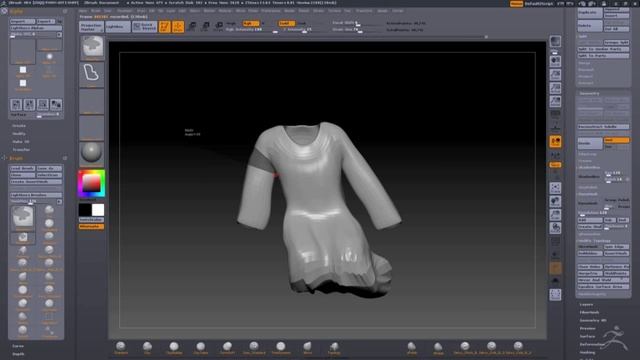Click Split To Parts button
Screen dimensions: 640x360
coord(603,56)
